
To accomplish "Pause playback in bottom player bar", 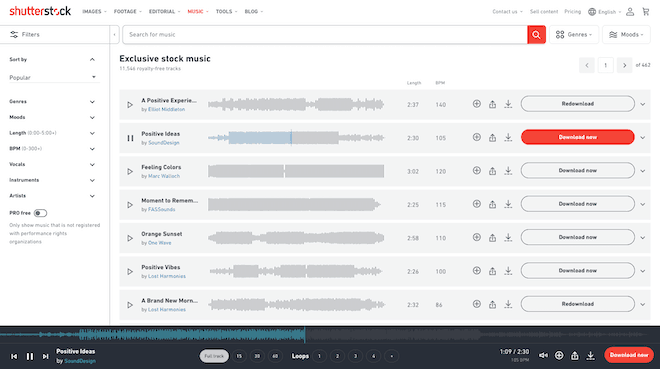I will (x=30, y=356).
